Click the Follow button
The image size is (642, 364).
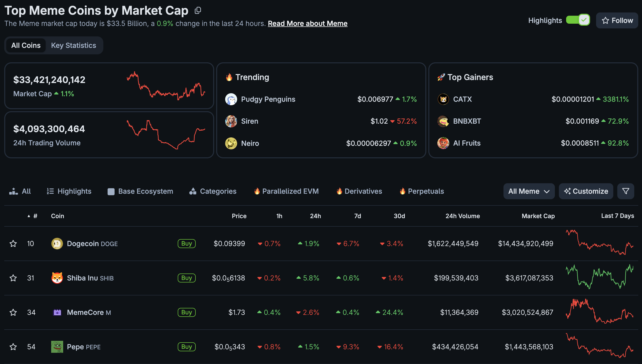617,20
